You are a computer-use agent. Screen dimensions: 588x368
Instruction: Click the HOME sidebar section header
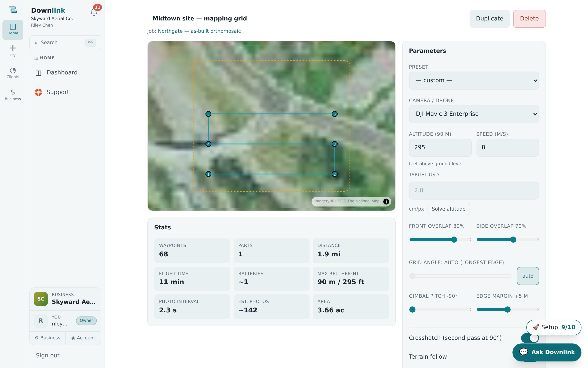45,58
